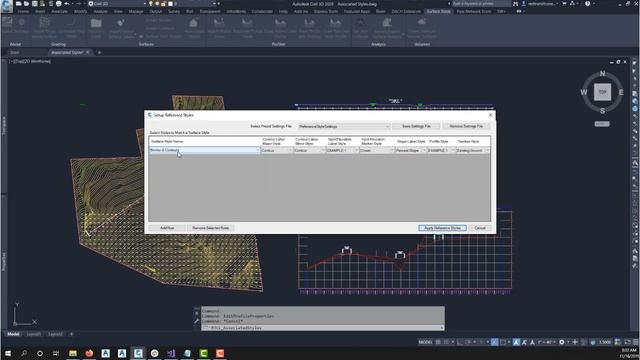Open new drawing tab with plus icon
The width and height of the screenshot is (640, 360).
pyautogui.click(x=99, y=52)
